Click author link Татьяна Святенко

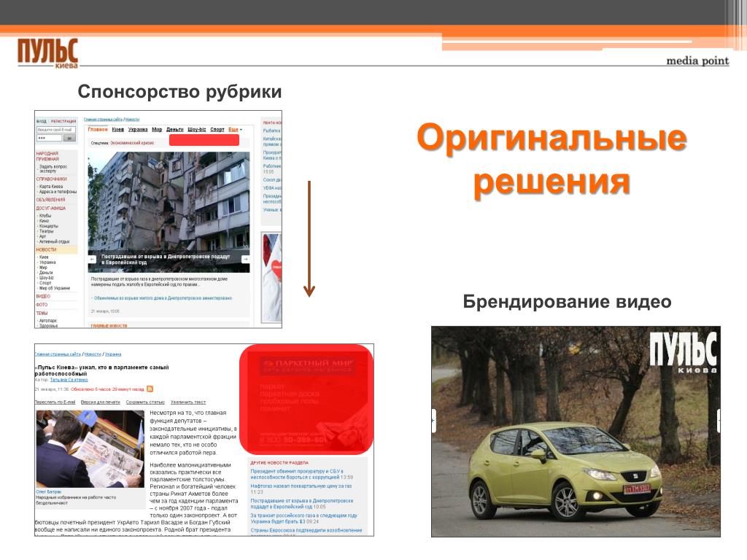[x=69, y=380]
